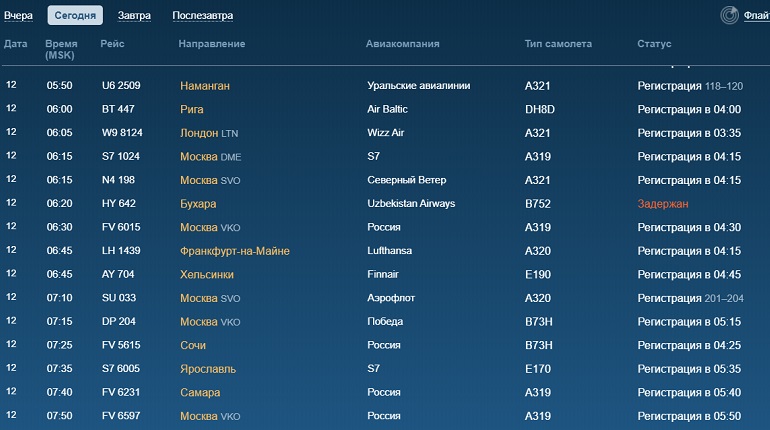
Task: Click the Рига destination link
Action: 192,109
